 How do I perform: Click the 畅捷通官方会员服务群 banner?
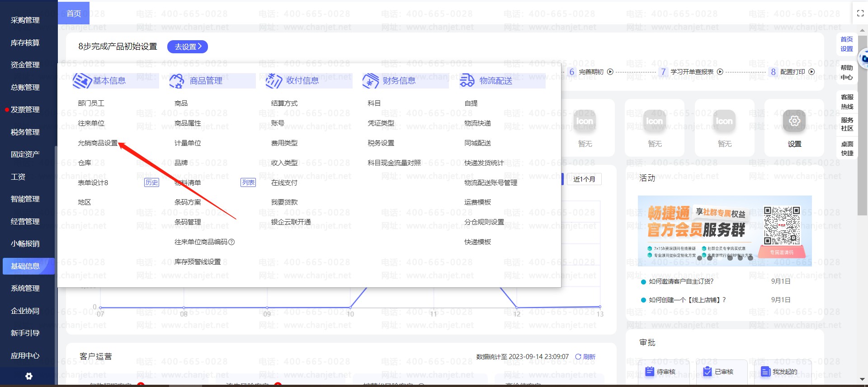tap(725, 231)
